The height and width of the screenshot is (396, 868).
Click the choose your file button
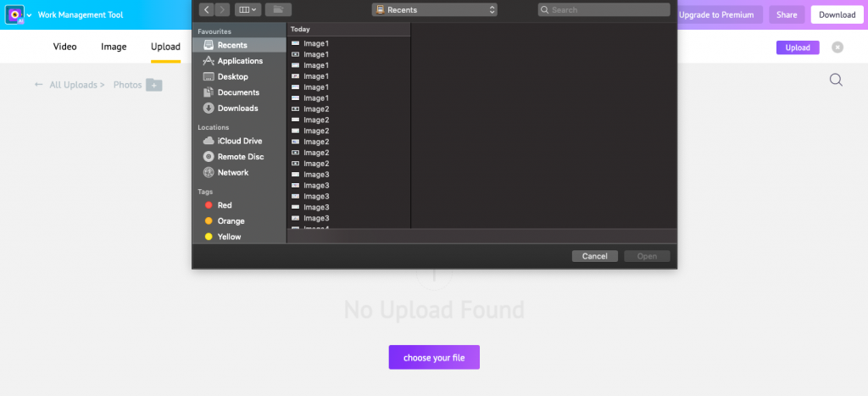pos(434,357)
